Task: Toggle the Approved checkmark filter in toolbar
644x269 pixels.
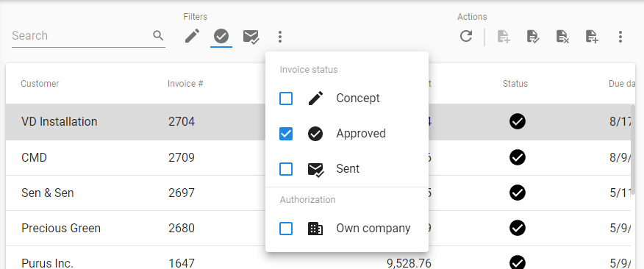Action: point(221,37)
